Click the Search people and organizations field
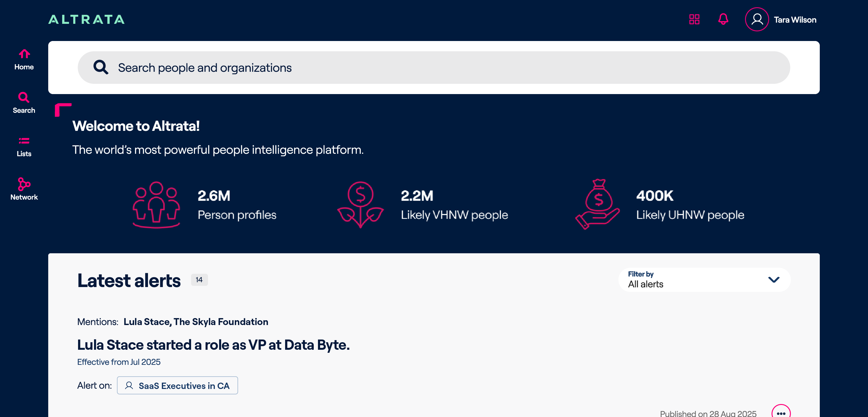Image resolution: width=868 pixels, height=417 pixels. [434, 68]
